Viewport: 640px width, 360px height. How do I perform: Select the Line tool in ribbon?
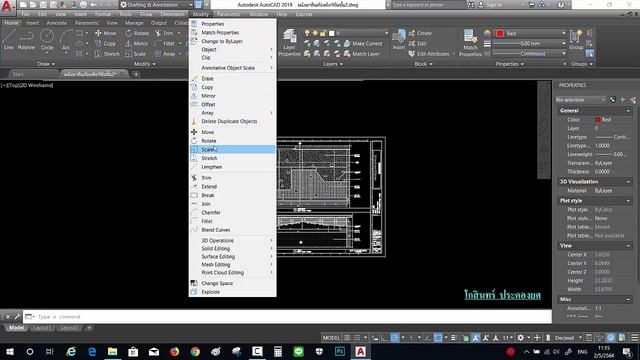[x=9, y=40]
